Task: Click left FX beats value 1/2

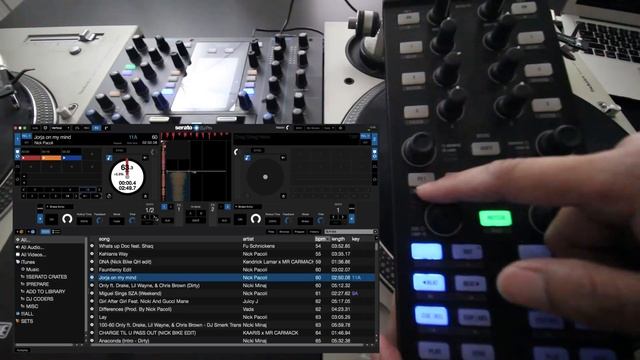Action: 150,210
